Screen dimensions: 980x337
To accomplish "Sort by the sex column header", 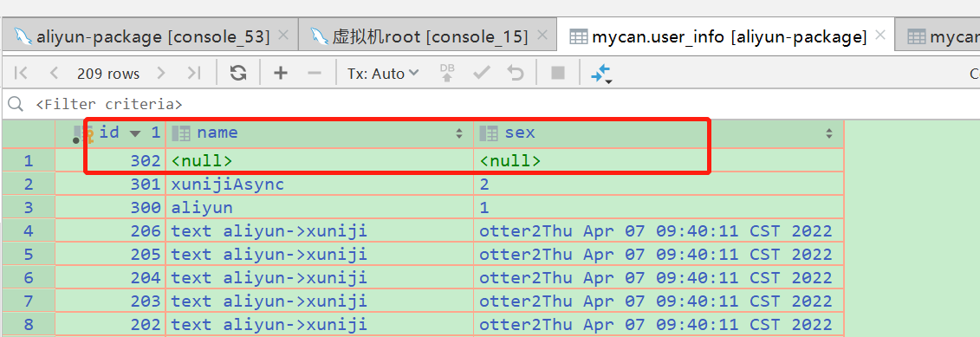I will [659, 133].
